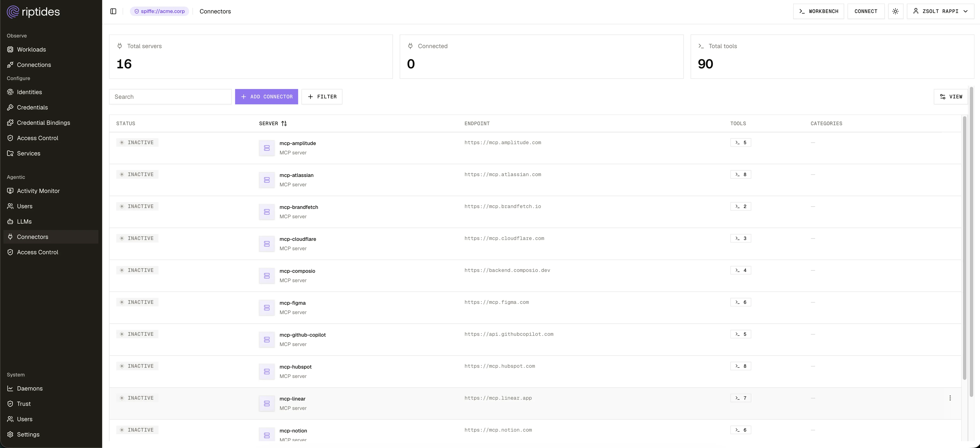
Task: Click the tools badge for mcp-cloudflare
Action: 741,238
